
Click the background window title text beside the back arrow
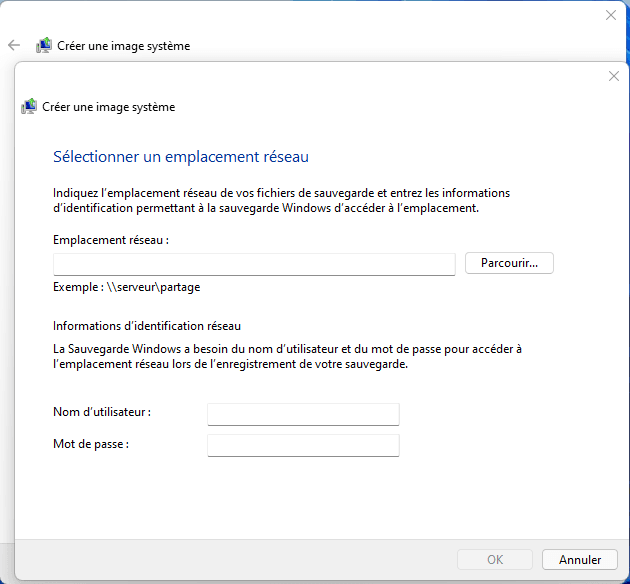click(x=123, y=46)
